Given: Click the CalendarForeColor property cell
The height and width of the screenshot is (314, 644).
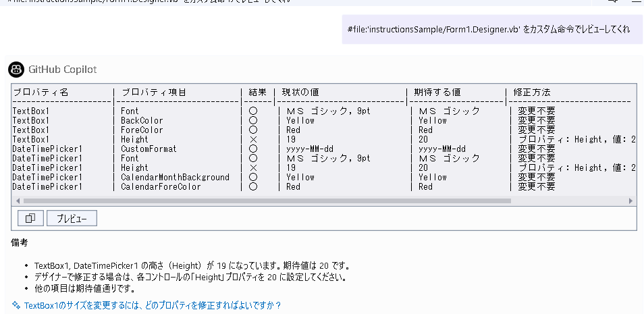Looking at the screenshot, I should (x=161, y=186).
